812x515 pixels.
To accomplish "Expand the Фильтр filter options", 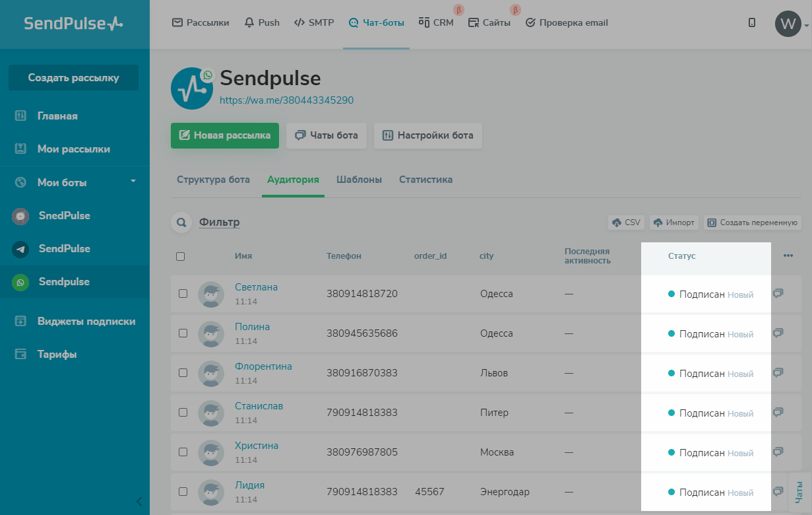I will [x=219, y=223].
